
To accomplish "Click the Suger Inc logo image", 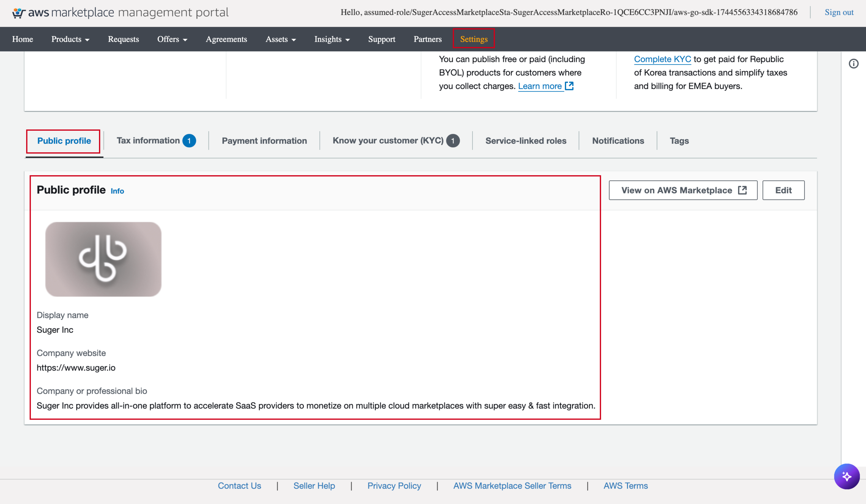I will click(103, 259).
